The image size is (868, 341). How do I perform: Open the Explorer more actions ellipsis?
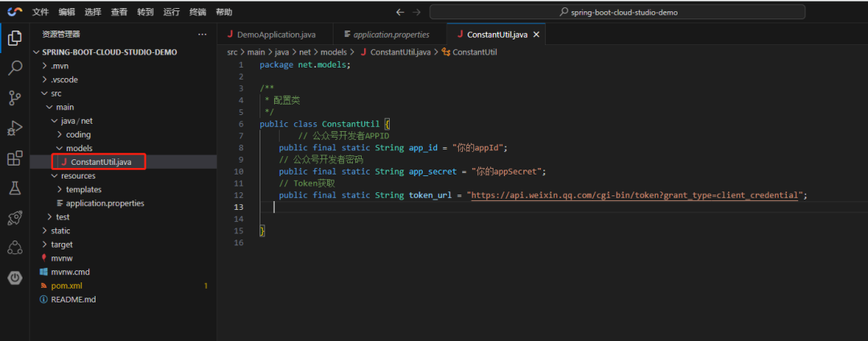coord(202,35)
